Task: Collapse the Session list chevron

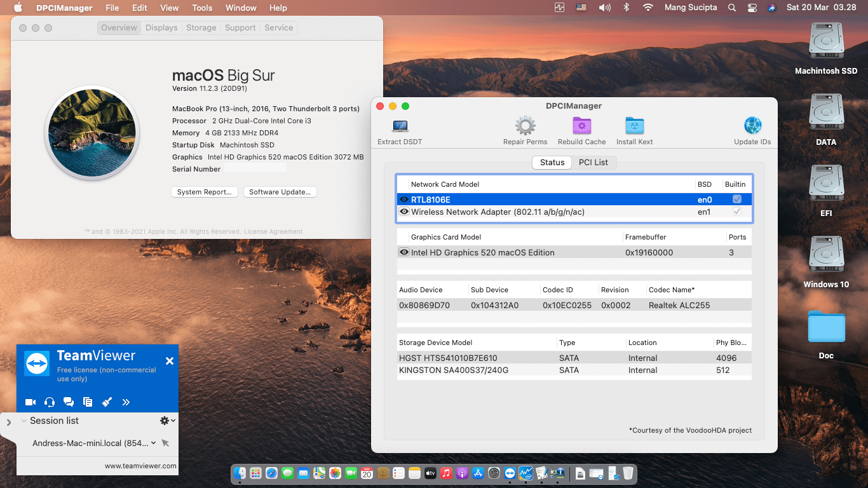Action: tap(24, 421)
